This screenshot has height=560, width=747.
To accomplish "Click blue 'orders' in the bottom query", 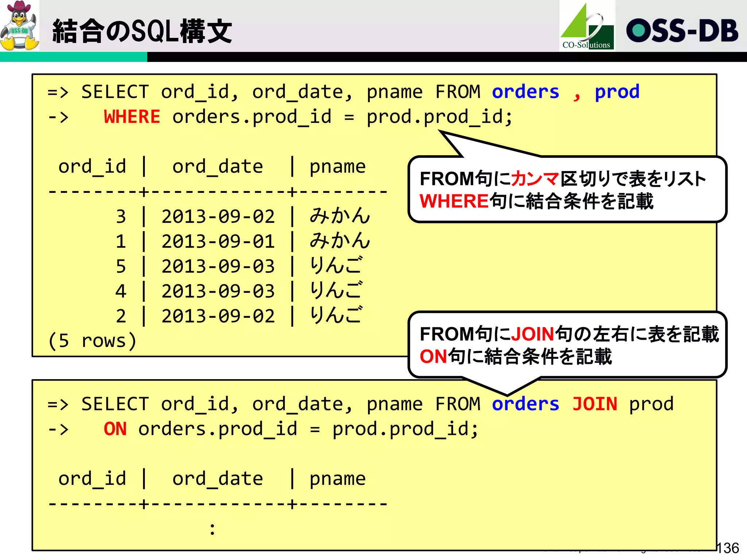I will [526, 404].
